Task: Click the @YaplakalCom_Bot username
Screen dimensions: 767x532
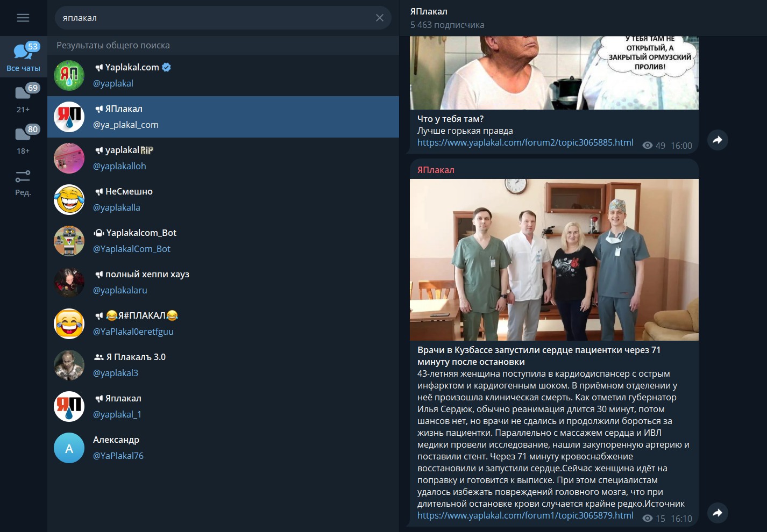Action: coord(132,249)
